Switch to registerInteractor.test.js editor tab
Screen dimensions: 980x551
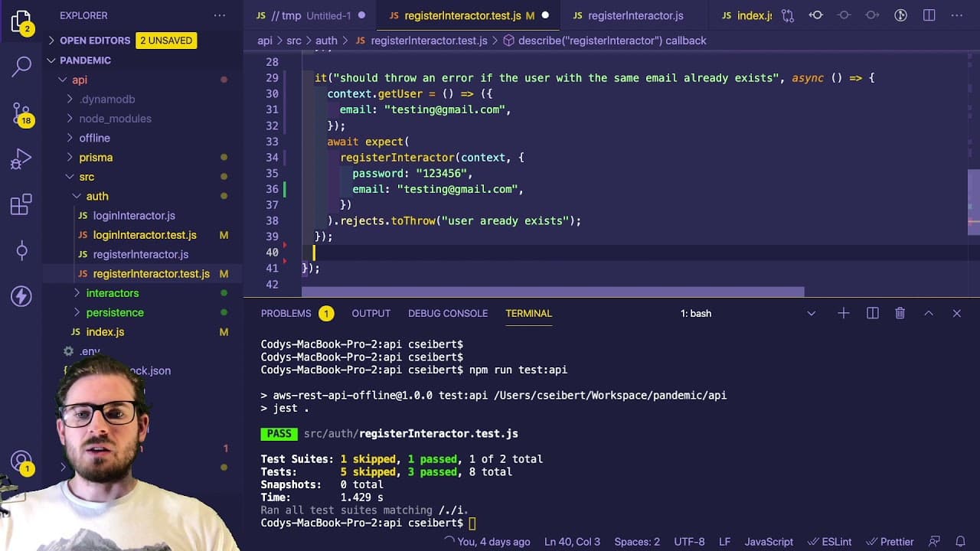coord(468,15)
